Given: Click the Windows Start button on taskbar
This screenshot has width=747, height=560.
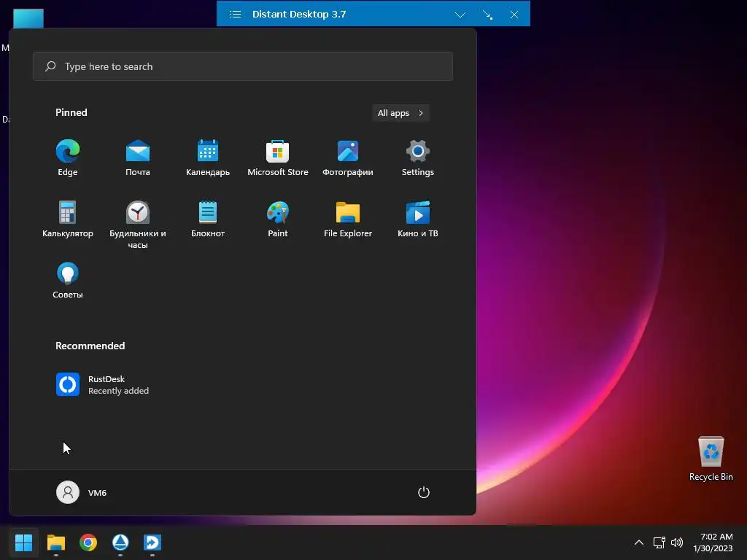Looking at the screenshot, I should pyautogui.click(x=23, y=542).
